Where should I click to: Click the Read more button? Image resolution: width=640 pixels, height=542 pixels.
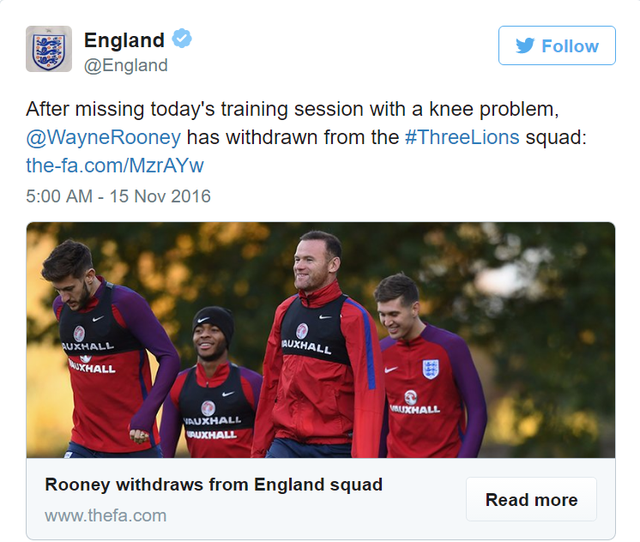[x=531, y=500]
